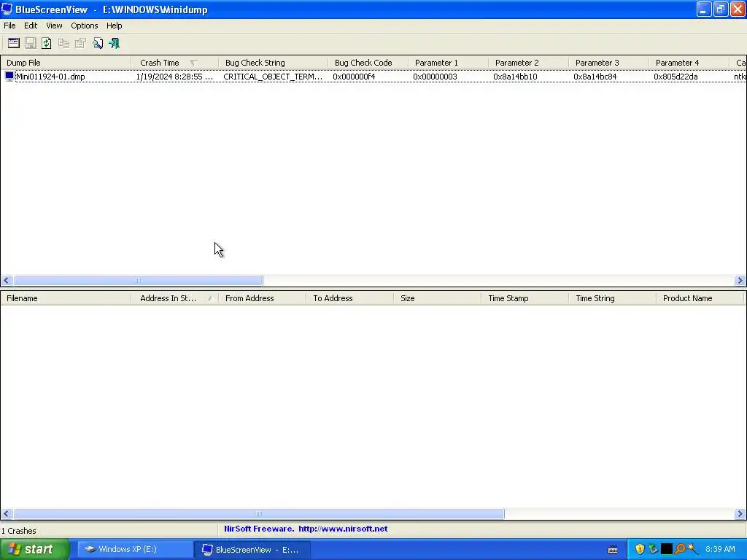
Task: Select the Mini011924-01.dmp row
Action: [373, 77]
